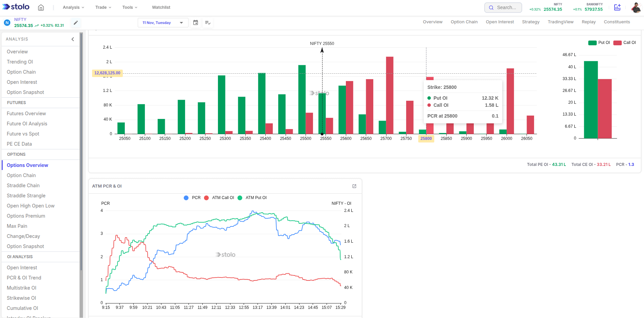Open the TradingView tab
The width and height of the screenshot is (644, 318).
click(560, 22)
